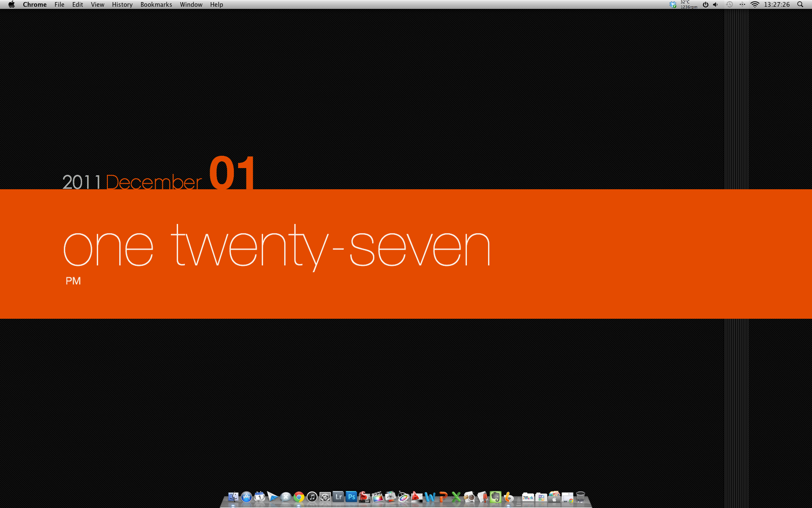Click the menu bar clock display
Image resolution: width=812 pixels, height=508 pixels.
tap(777, 5)
